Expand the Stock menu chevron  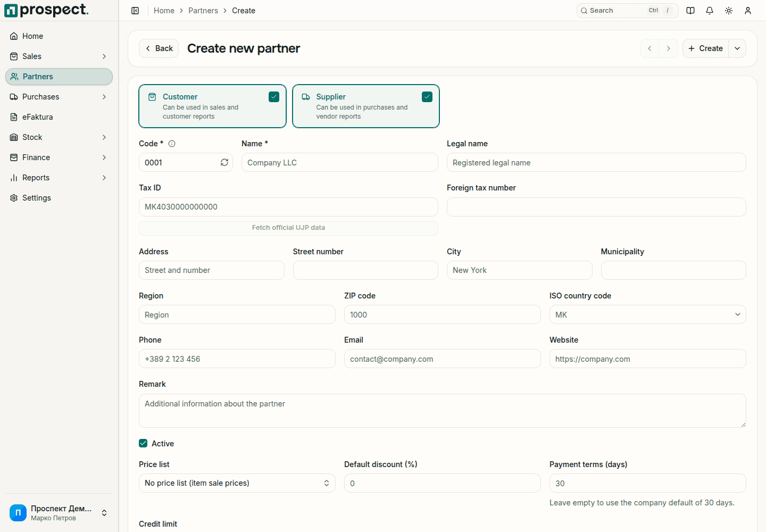click(x=104, y=137)
